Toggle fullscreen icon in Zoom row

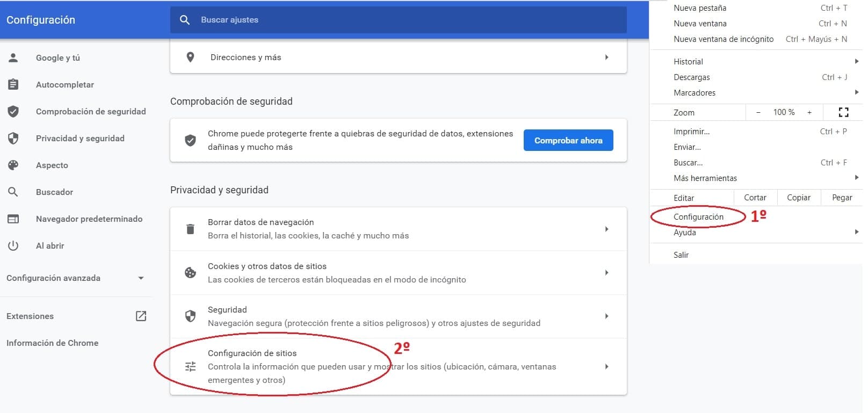(843, 112)
